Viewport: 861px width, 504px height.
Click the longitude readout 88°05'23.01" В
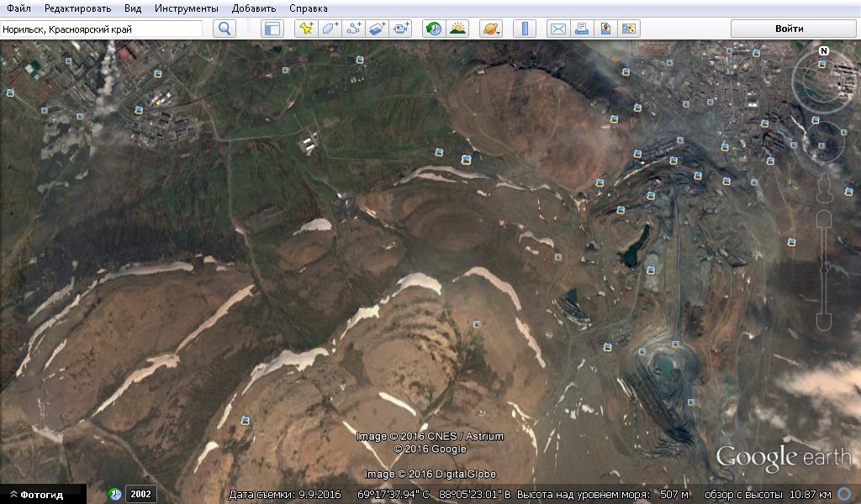475,495
